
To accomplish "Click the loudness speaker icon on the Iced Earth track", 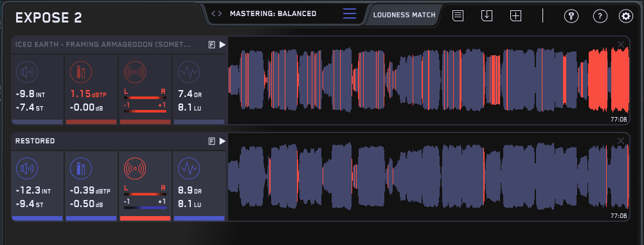I will 27,72.
